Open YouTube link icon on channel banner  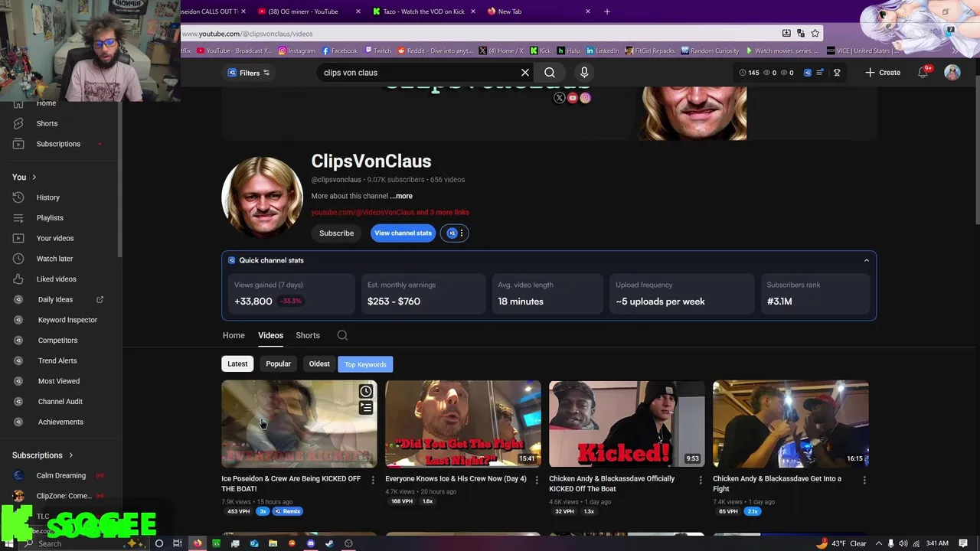[x=572, y=98]
